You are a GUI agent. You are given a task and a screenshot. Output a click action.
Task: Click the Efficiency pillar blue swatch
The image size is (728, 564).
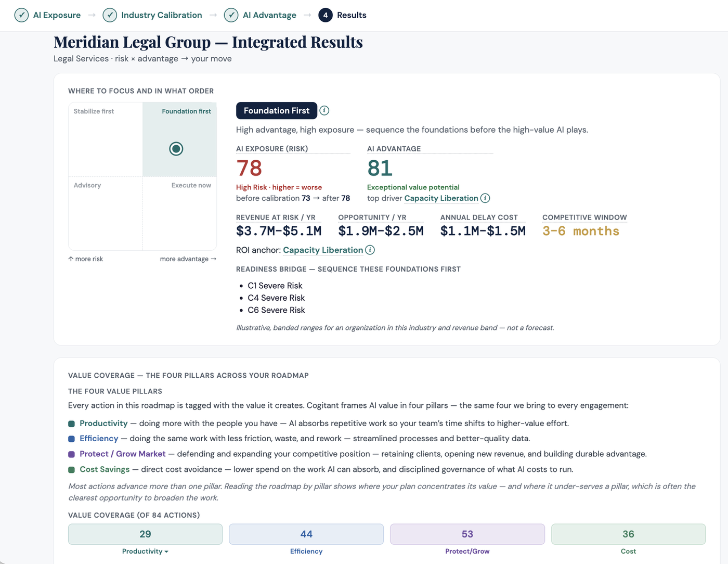pyautogui.click(x=72, y=439)
